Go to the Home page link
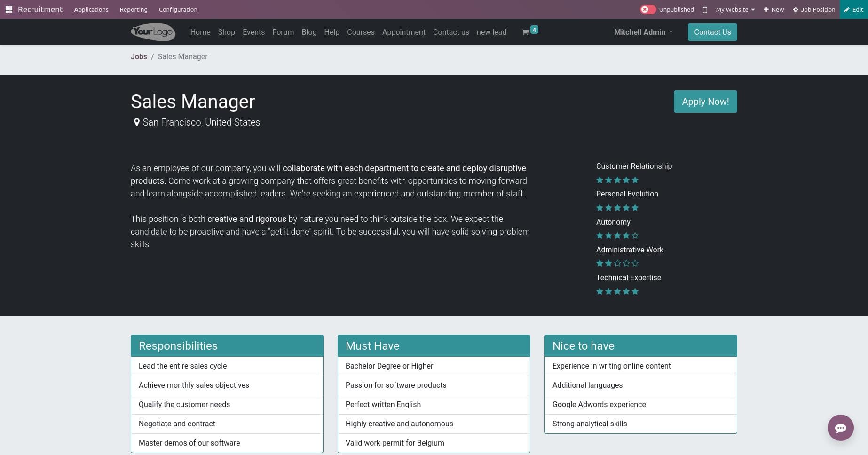The image size is (868, 455). pos(200,32)
